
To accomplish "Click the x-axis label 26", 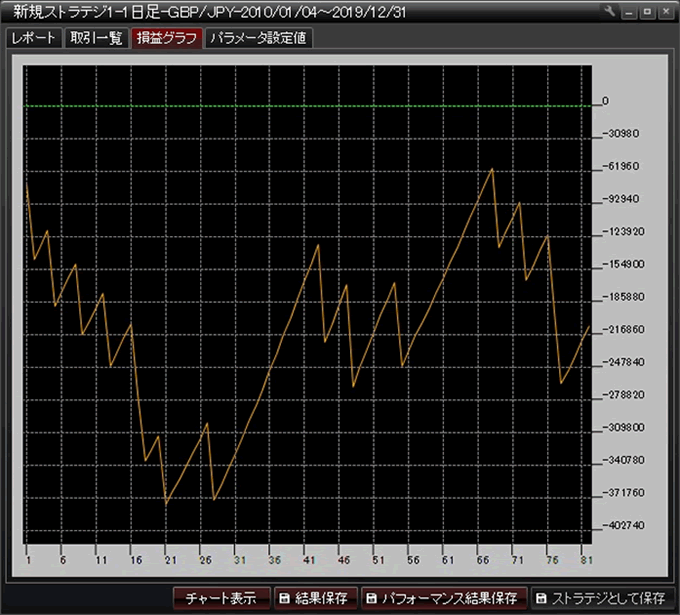I will pyautogui.click(x=206, y=560).
